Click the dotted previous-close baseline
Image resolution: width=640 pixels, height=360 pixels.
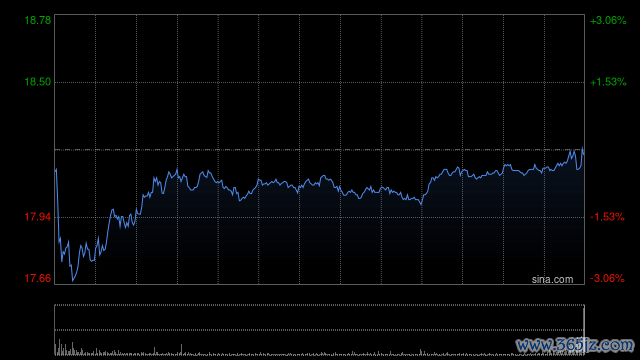[x=320, y=150]
